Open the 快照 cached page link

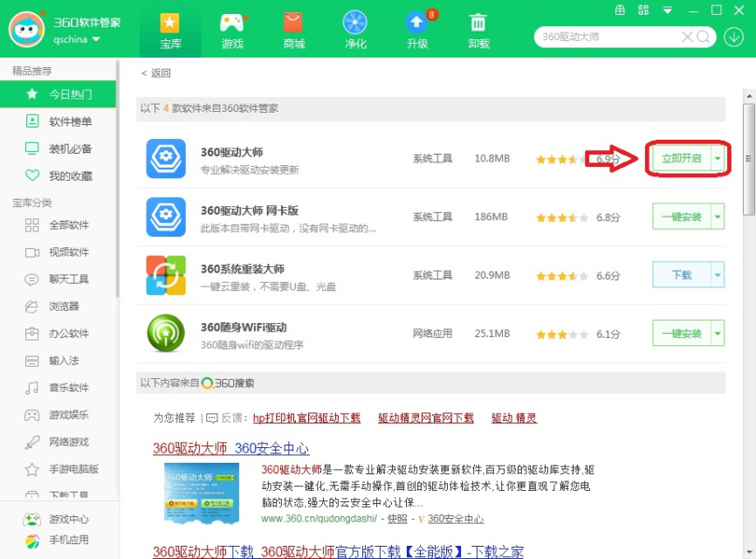click(x=397, y=519)
